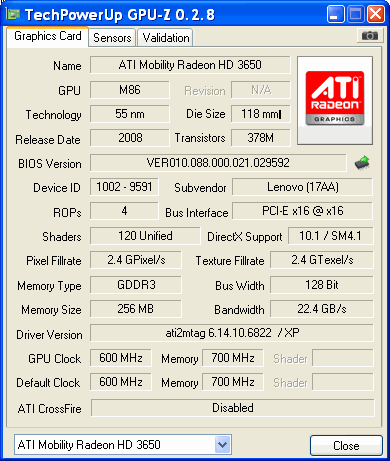Click the Pixel Fillrate value 2.4 GPixel/s
This screenshot has height=461, width=390.
[x=136, y=260]
